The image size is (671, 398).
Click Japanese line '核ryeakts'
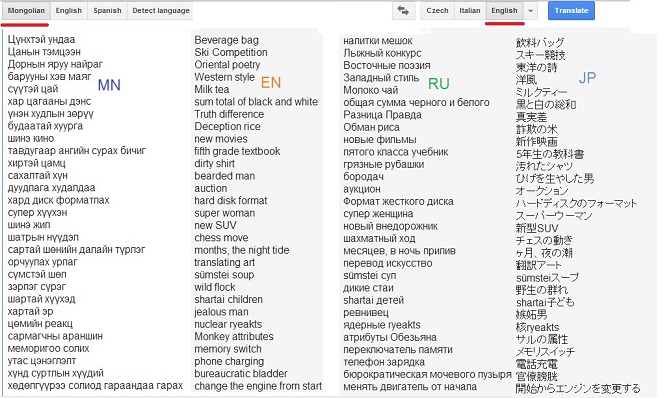coord(537,327)
